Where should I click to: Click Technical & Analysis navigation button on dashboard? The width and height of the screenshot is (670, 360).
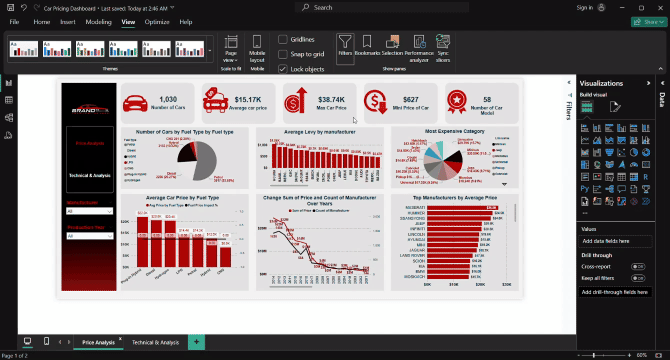click(90, 176)
